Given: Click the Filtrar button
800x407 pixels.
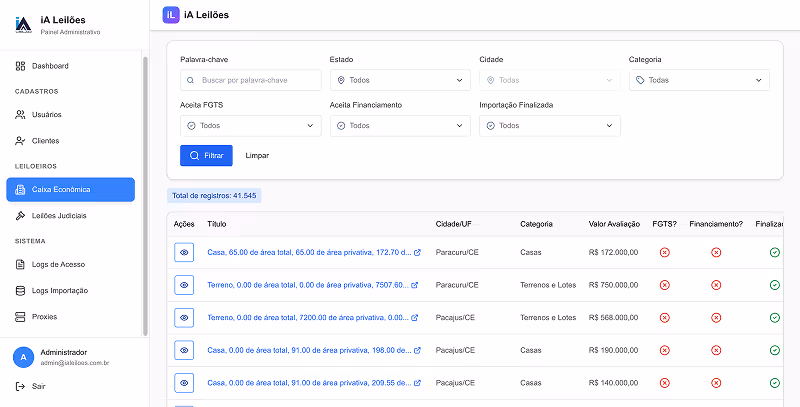Looking at the screenshot, I should tap(206, 156).
